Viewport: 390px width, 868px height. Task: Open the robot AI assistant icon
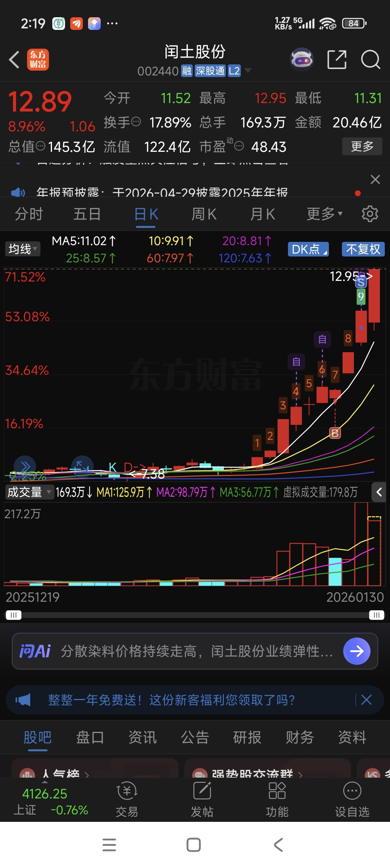(x=302, y=59)
